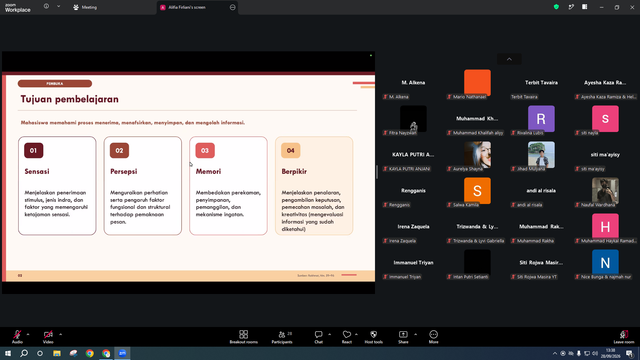Expand the Share options arrow
This screenshot has width=640, height=360.
[416, 334]
